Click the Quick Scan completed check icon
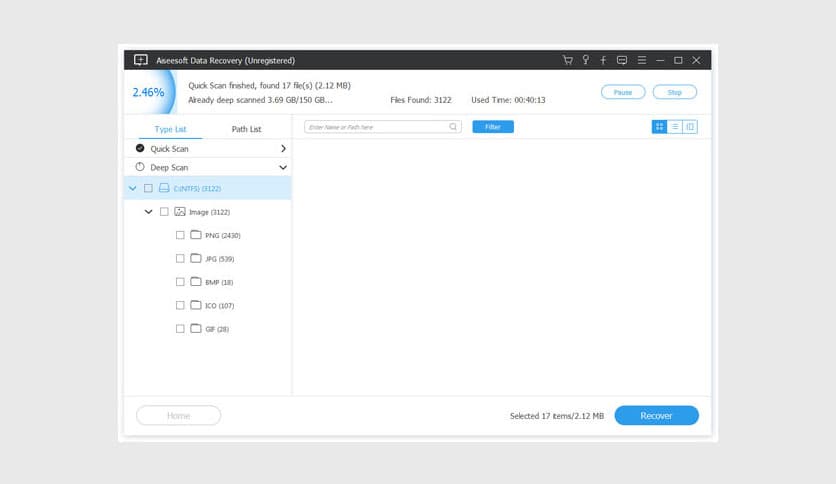 coord(140,148)
